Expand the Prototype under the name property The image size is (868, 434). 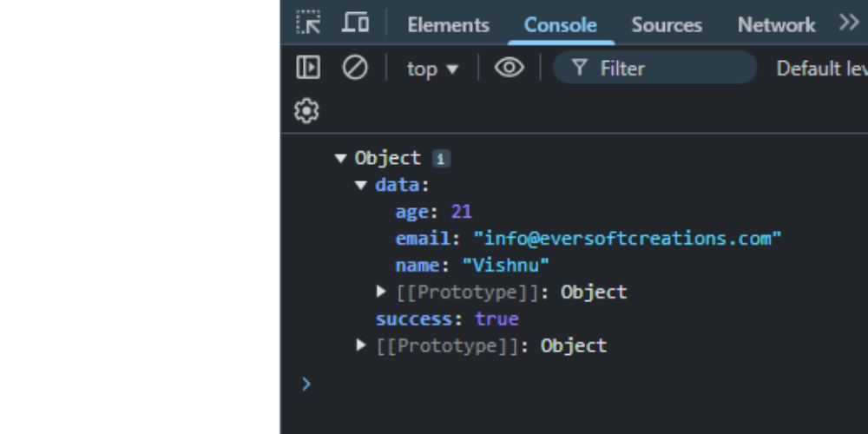tap(381, 291)
